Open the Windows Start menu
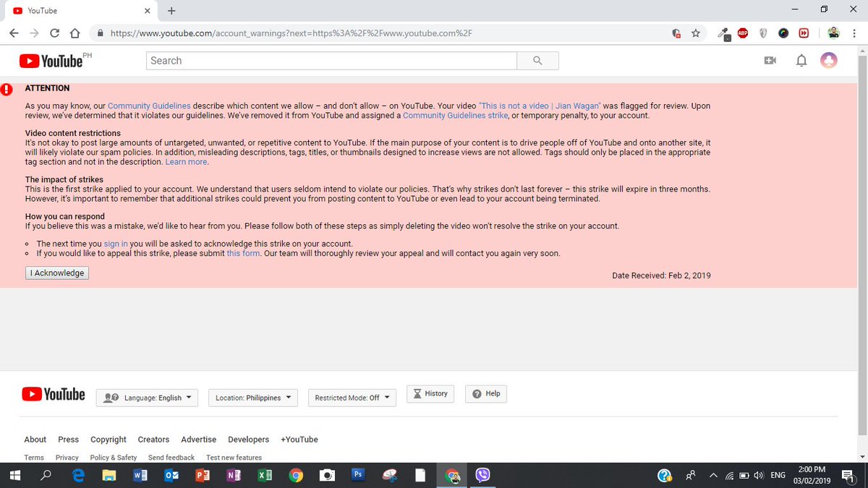 coord(16,475)
